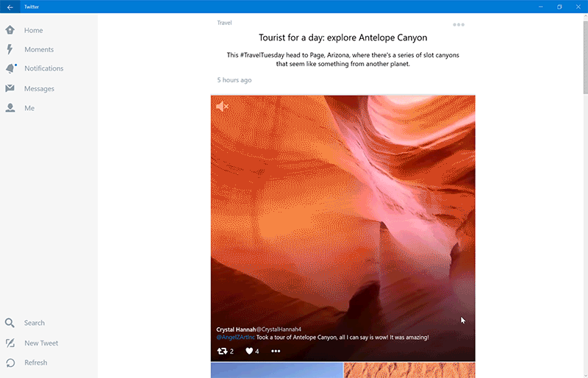Click the like count 4
Image resolution: width=588 pixels, height=378 pixels.
click(x=257, y=352)
